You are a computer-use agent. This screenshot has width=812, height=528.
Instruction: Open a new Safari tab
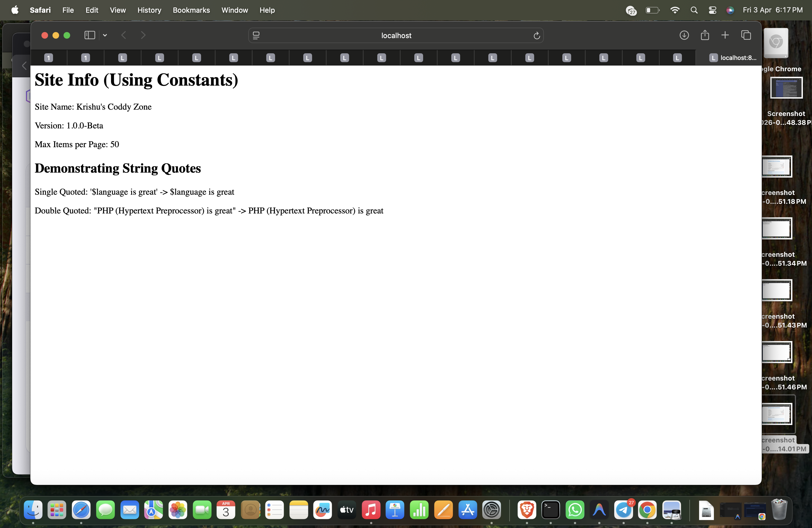coord(725,35)
